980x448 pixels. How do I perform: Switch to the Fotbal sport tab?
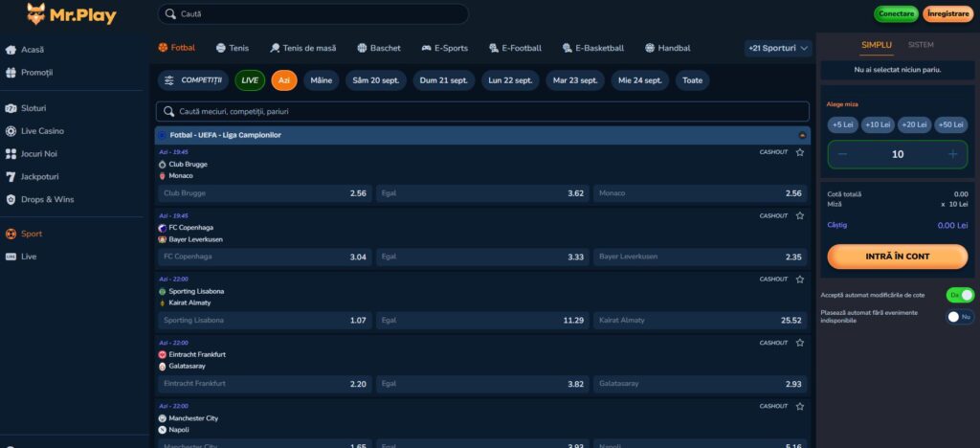click(177, 48)
